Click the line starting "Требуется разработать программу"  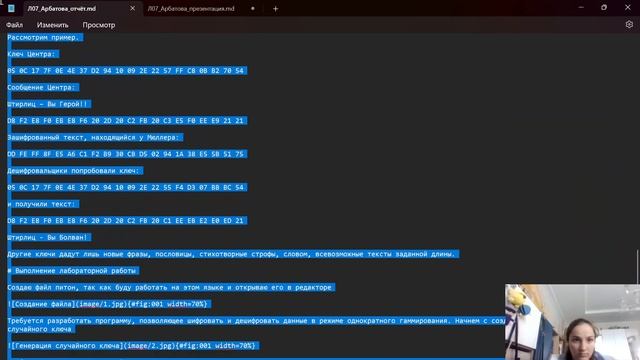pos(256,321)
